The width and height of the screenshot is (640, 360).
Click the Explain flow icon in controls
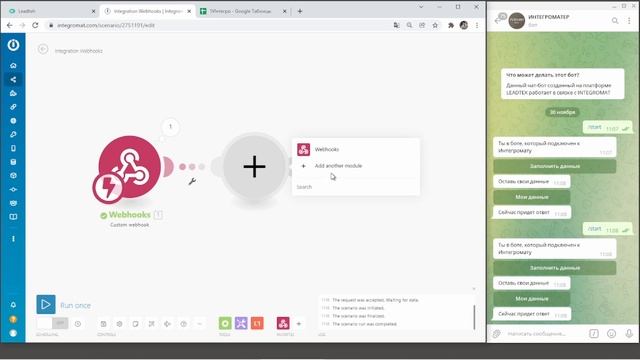[167, 324]
